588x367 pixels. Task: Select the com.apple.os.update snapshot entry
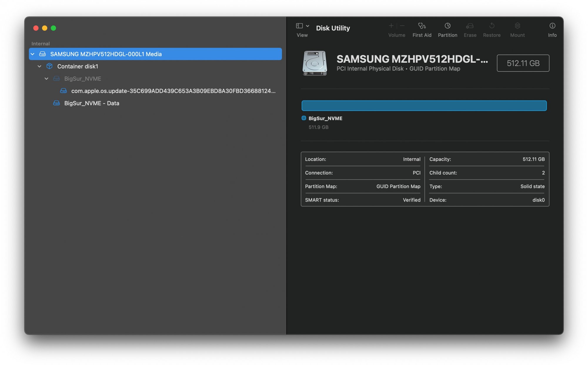(173, 91)
